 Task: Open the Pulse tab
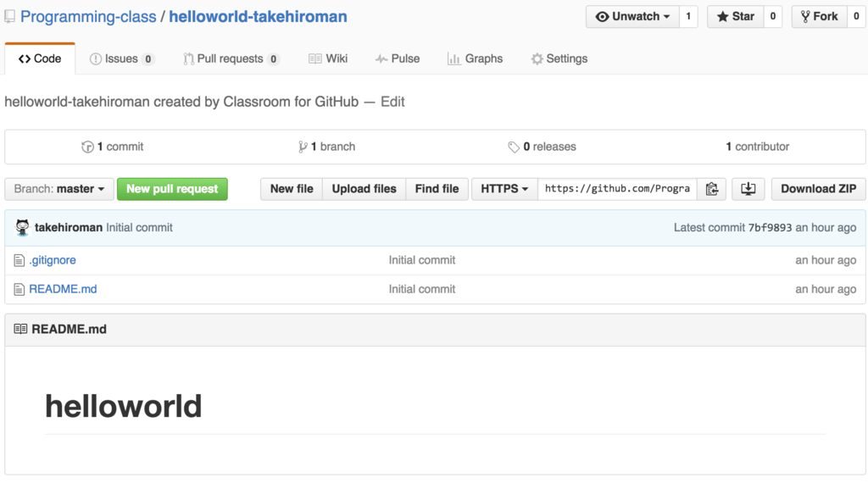click(398, 58)
